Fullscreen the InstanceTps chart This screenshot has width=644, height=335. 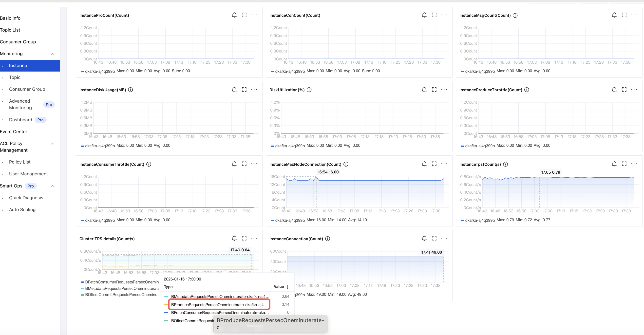coord(624,164)
